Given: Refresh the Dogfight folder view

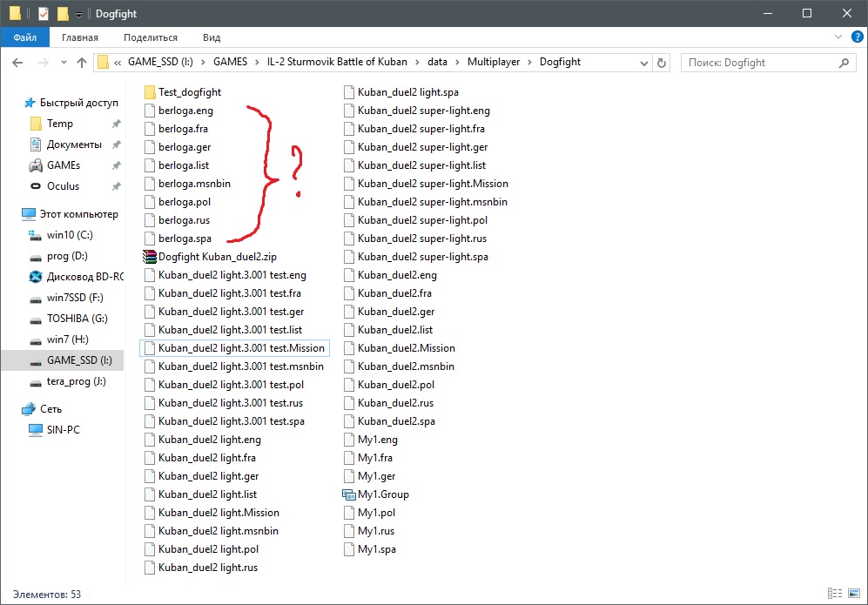Looking at the screenshot, I should [x=661, y=63].
